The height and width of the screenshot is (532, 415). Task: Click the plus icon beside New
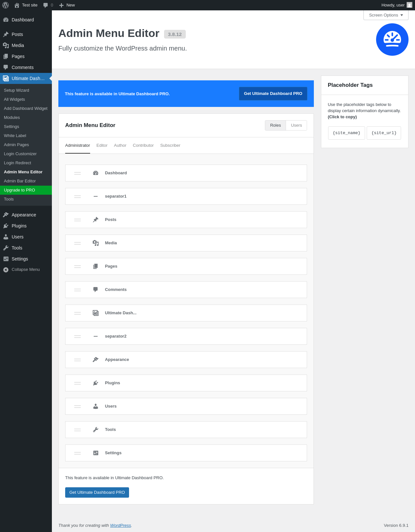[61, 5]
